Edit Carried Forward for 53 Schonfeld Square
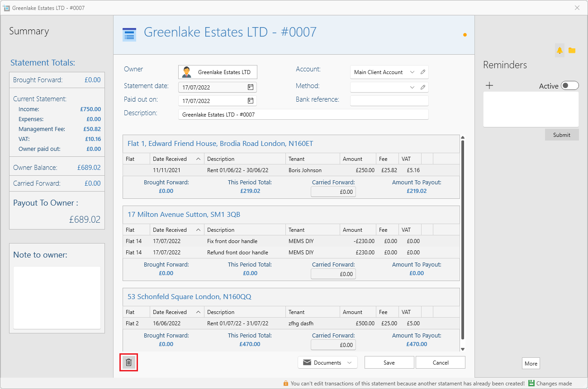Image resolution: width=588 pixels, height=389 pixels. point(333,345)
